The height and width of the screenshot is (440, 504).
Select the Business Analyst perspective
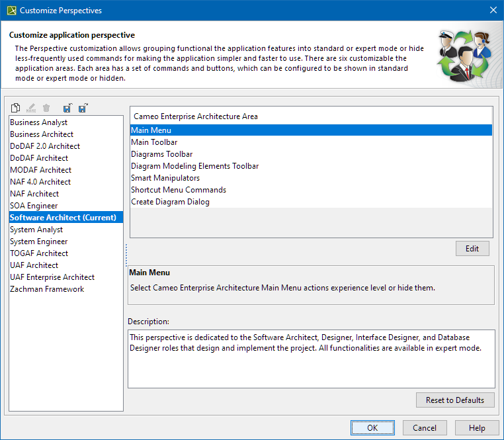pos(66,122)
